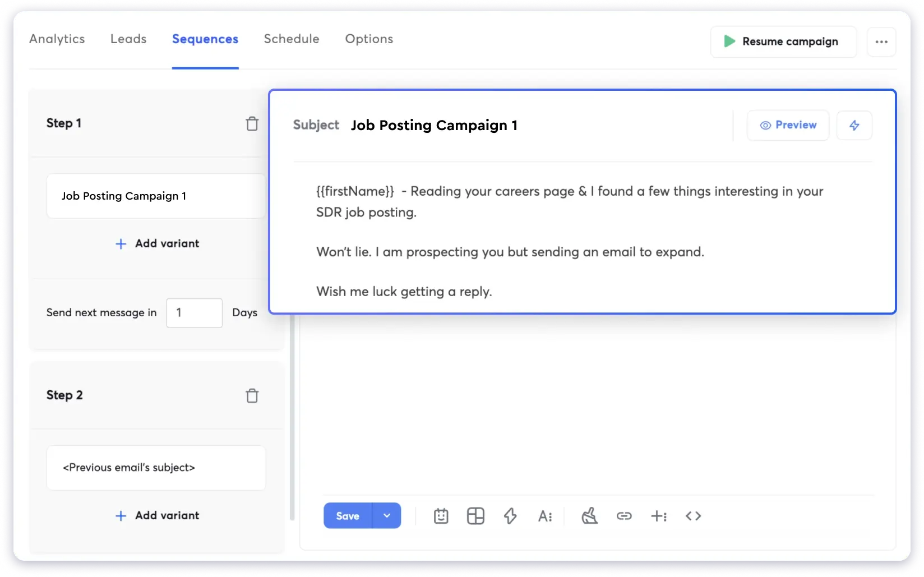Insert a hyperlink using the link icon
The image size is (924, 577).
(x=624, y=516)
